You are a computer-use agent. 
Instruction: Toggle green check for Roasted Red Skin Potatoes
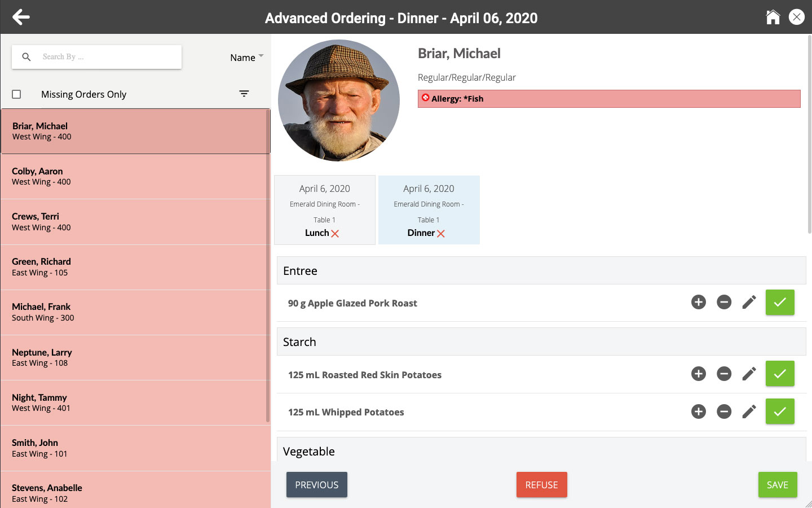point(779,374)
